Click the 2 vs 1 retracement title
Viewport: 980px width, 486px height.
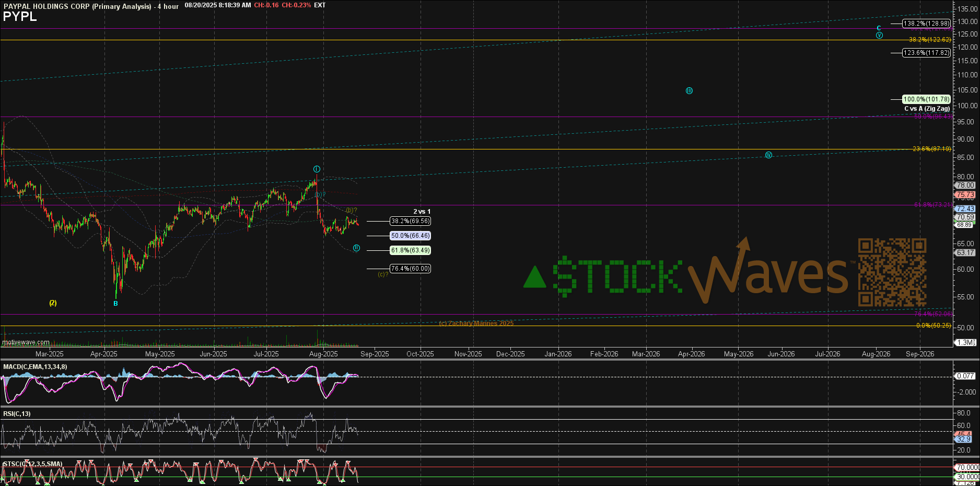click(422, 212)
